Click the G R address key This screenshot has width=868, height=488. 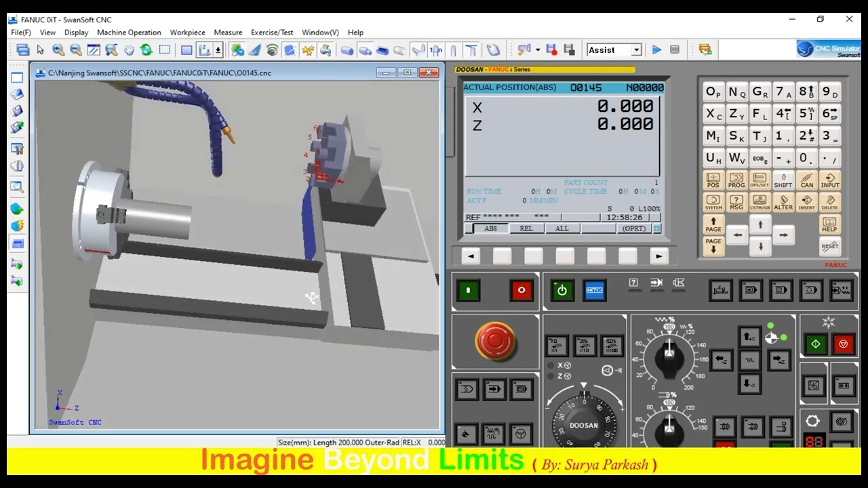click(759, 92)
